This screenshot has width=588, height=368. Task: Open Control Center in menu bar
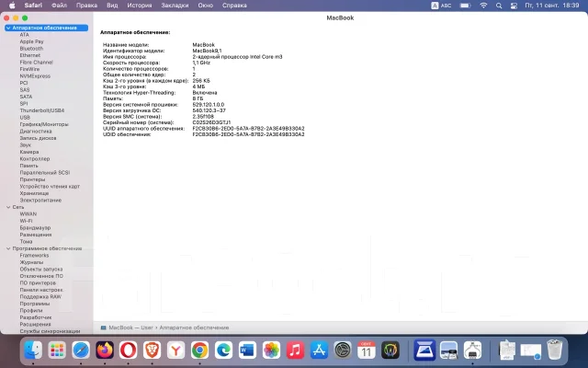point(514,6)
